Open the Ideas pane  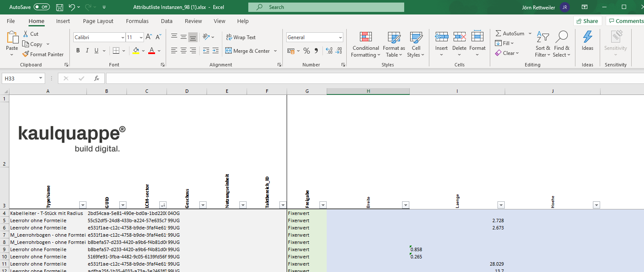coord(587,41)
